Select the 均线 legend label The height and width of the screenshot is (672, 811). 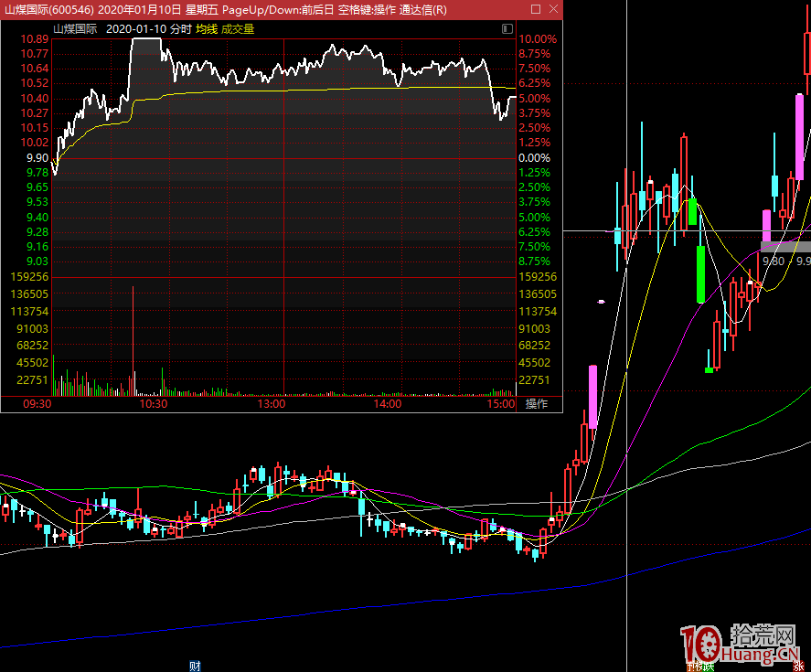coord(207,29)
